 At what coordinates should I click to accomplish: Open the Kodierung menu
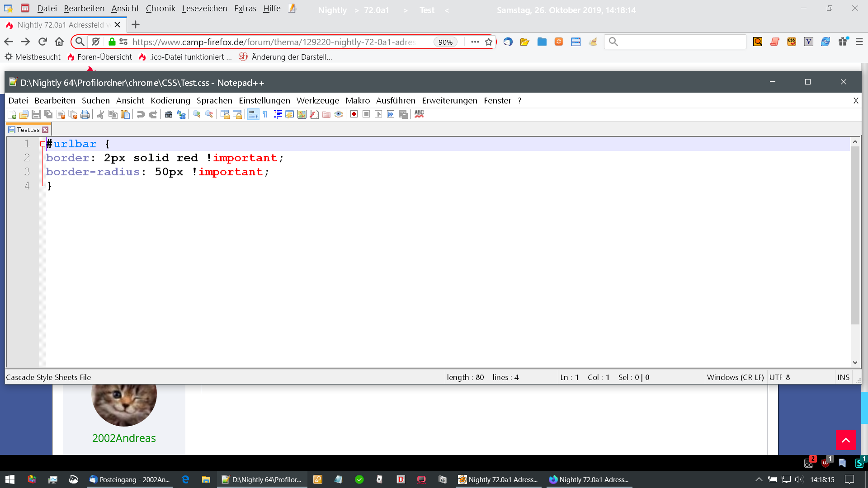pos(170,100)
